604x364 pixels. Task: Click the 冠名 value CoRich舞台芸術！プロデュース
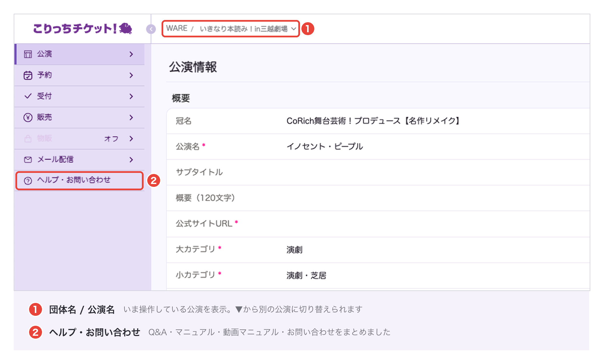tap(373, 121)
